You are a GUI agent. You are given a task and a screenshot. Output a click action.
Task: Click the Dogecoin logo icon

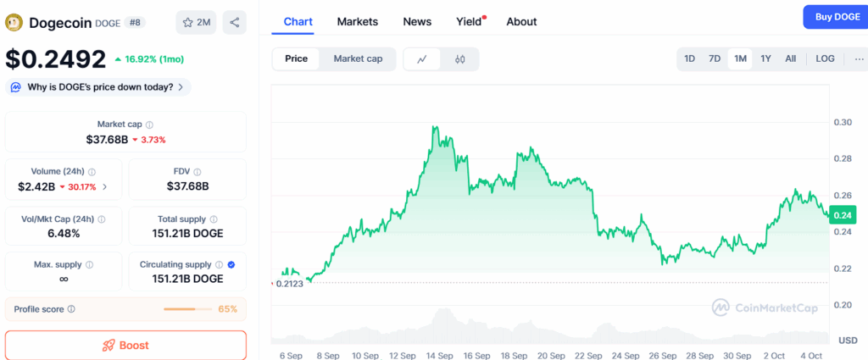(14, 23)
